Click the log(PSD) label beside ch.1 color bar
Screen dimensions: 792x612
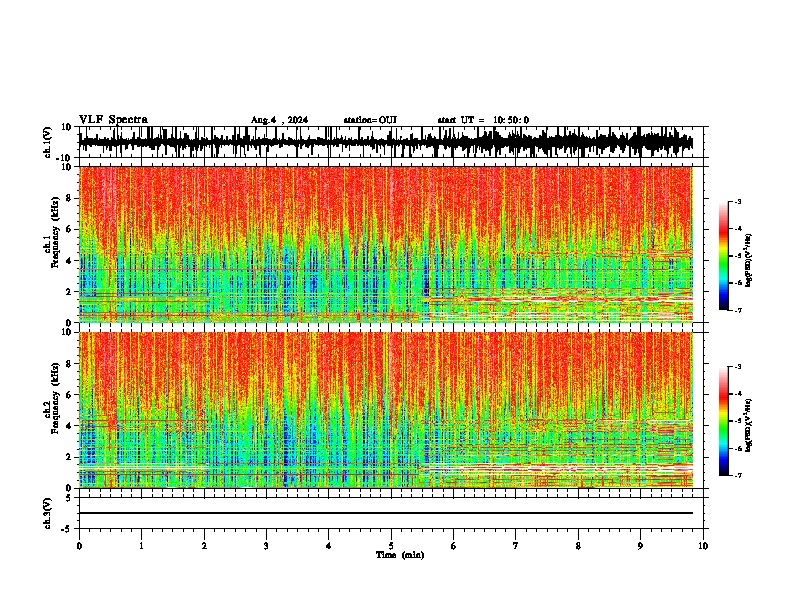point(749,260)
